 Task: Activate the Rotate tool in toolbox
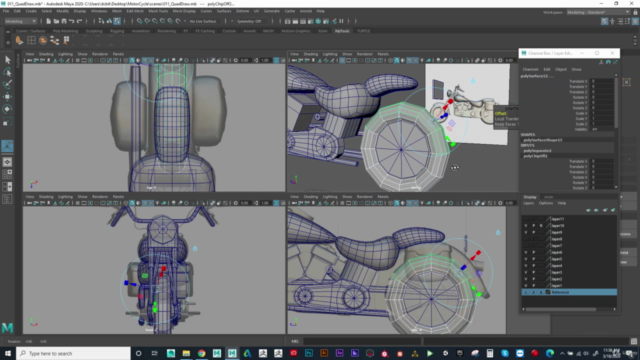pyautogui.click(x=7, y=109)
